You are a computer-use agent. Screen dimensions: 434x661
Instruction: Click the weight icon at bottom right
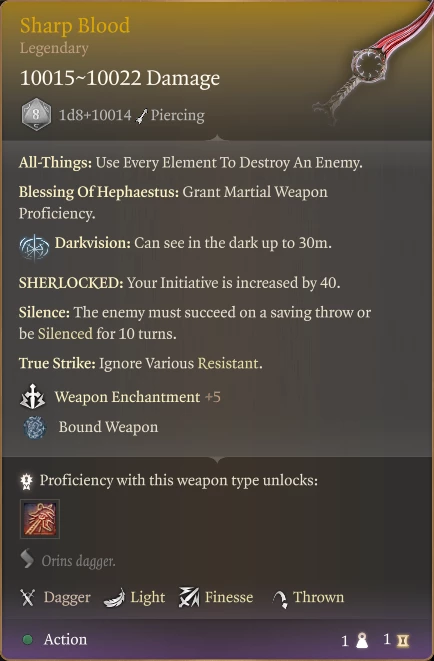point(362,640)
